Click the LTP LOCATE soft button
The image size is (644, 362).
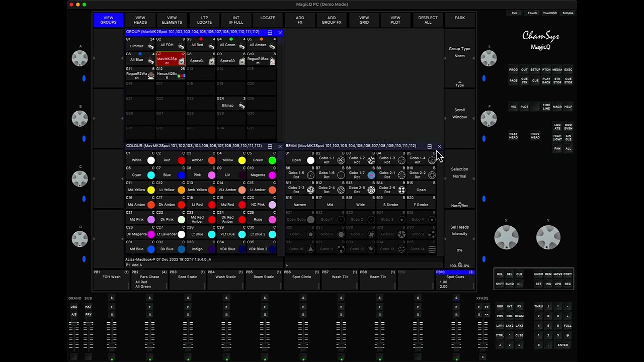204,20
